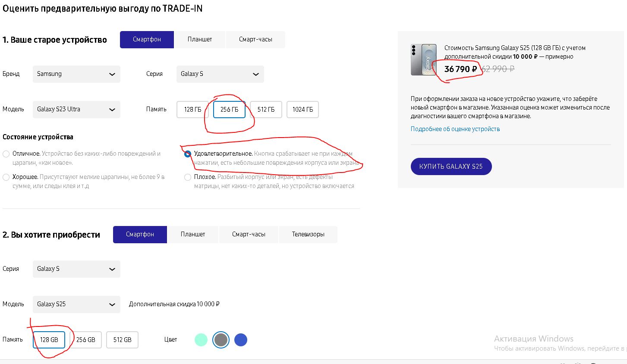Choose Смарт-часы as purchase category

point(249,235)
